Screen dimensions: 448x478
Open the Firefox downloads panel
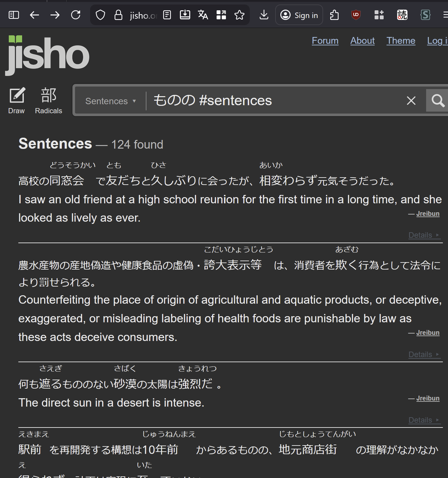(264, 15)
